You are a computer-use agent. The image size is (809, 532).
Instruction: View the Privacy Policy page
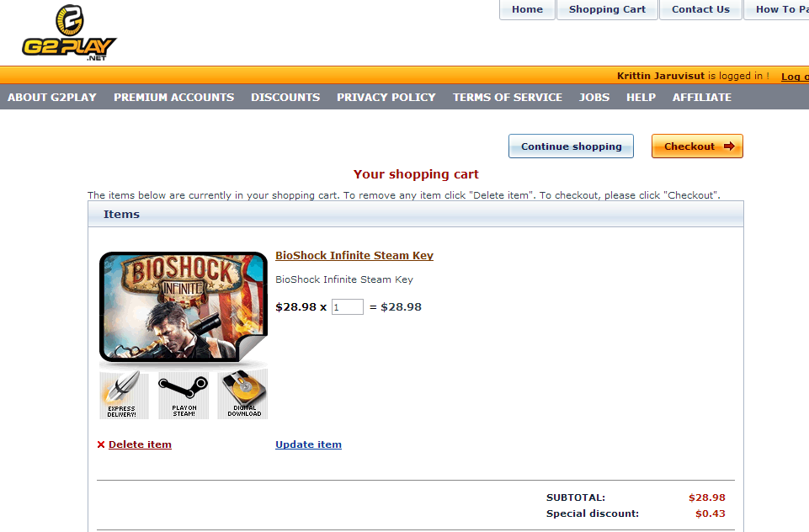[386, 98]
